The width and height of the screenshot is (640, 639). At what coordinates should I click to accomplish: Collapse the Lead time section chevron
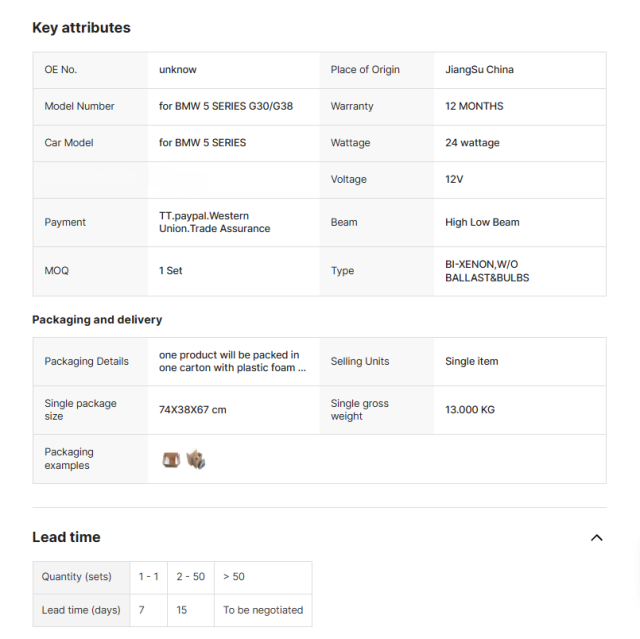(597, 537)
